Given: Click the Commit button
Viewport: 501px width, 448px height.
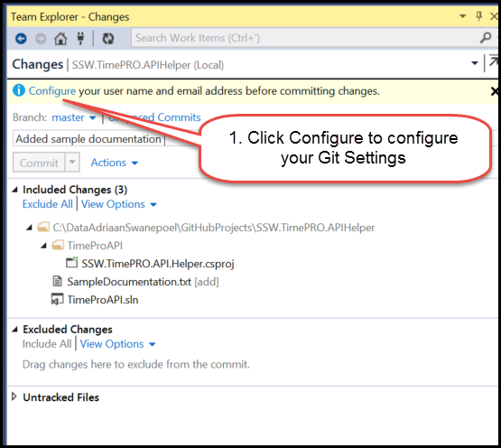Looking at the screenshot, I should [39, 163].
